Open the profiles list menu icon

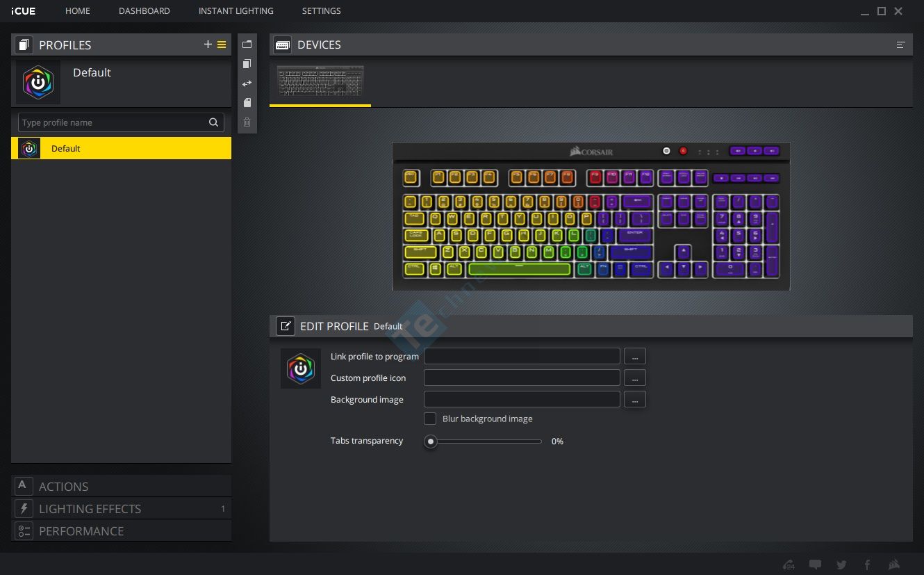[x=222, y=44]
